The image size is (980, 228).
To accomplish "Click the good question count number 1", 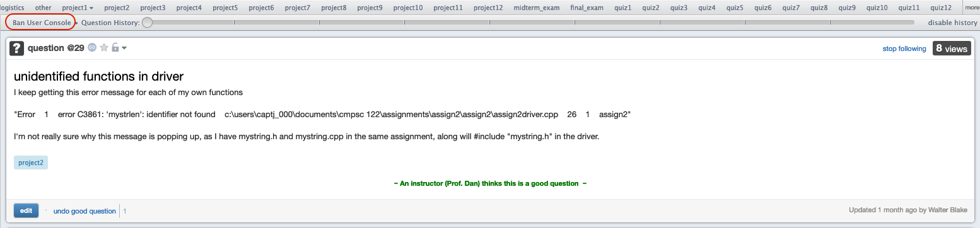I will pyautogui.click(x=124, y=211).
